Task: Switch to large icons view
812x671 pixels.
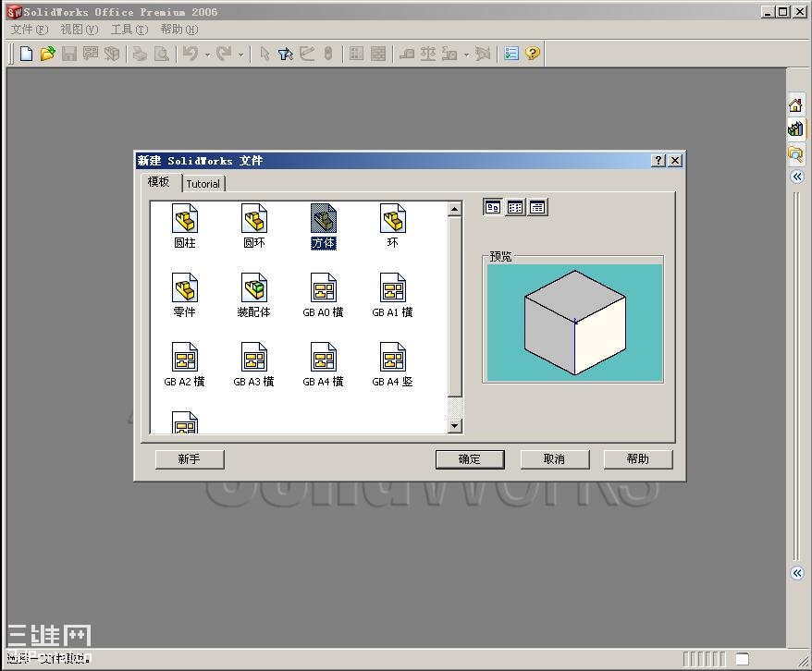Action: click(493, 207)
